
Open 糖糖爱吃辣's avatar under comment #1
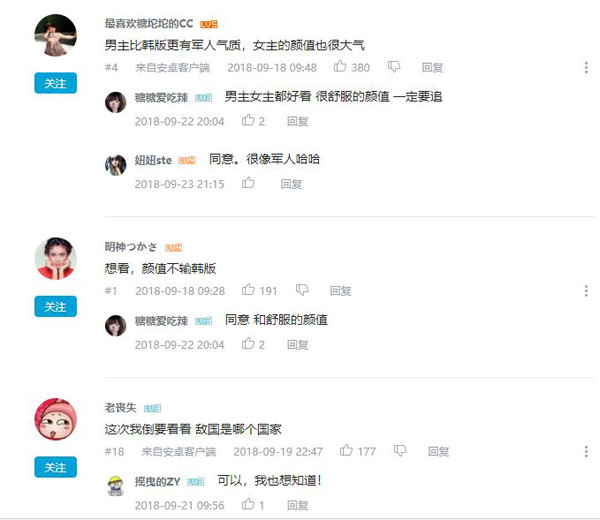(116, 326)
